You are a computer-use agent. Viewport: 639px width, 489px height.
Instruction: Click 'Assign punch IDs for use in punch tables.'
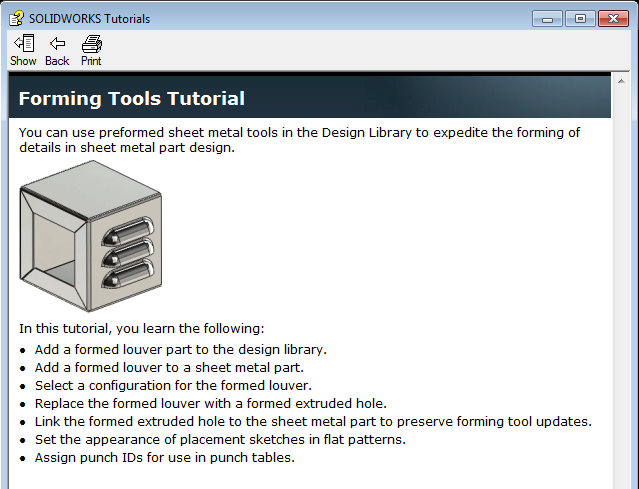point(165,457)
